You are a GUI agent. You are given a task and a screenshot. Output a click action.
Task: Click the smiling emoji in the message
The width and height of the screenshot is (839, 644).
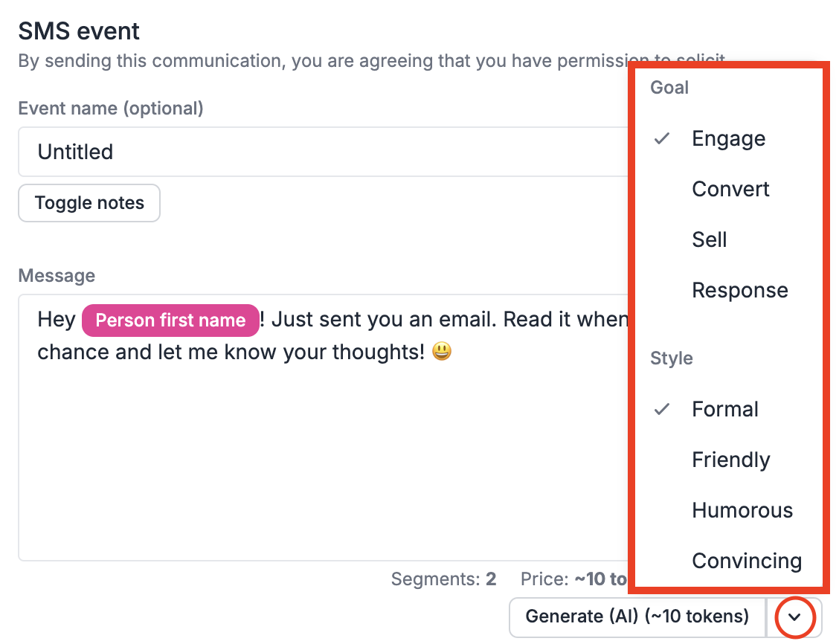point(441,350)
